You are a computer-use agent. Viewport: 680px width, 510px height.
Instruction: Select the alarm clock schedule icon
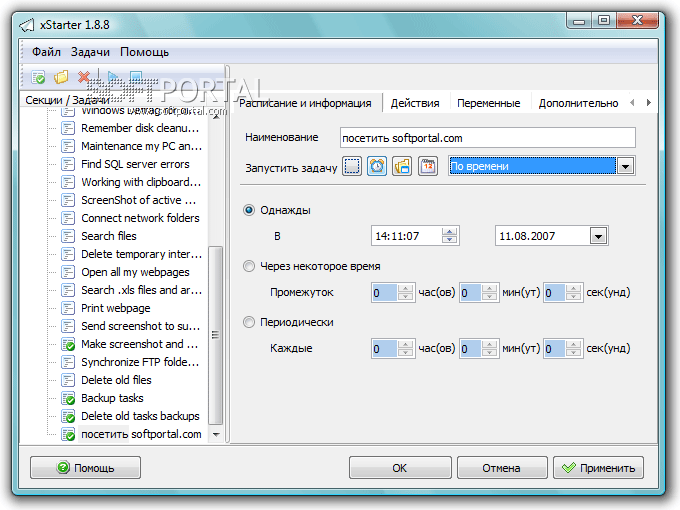[377, 166]
